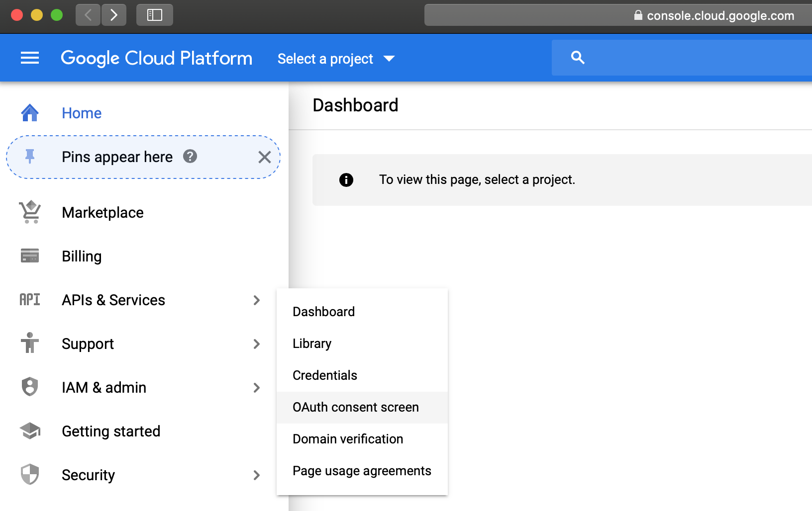Go back with browser back arrow
The image size is (812, 511).
tap(88, 15)
